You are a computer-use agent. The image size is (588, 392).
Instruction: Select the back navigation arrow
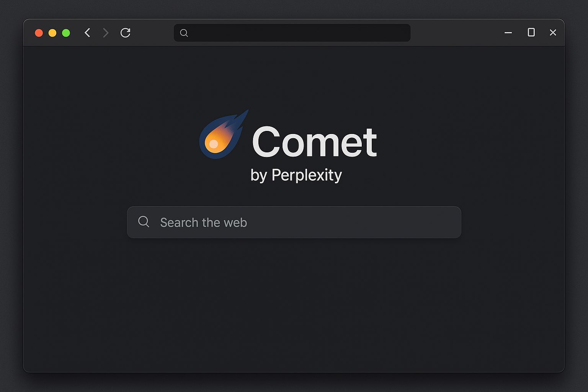coord(87,33)
